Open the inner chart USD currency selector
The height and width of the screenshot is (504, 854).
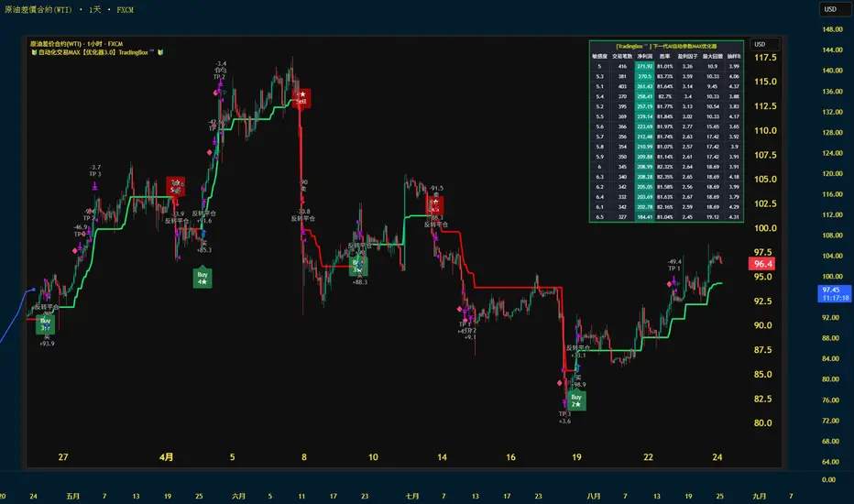(x=764, y=44)
